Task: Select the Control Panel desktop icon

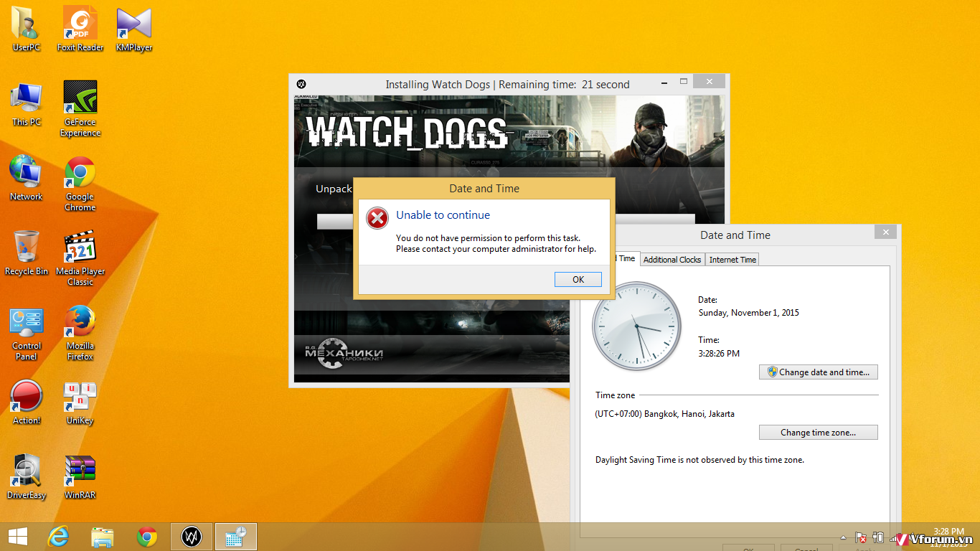Action: point(27,334)
